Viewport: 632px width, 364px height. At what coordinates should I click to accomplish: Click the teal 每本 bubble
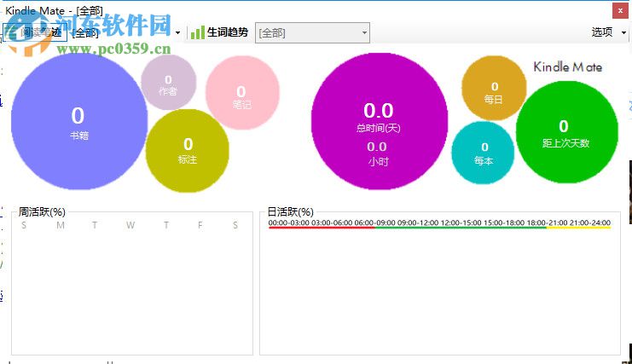click(483, 153)
